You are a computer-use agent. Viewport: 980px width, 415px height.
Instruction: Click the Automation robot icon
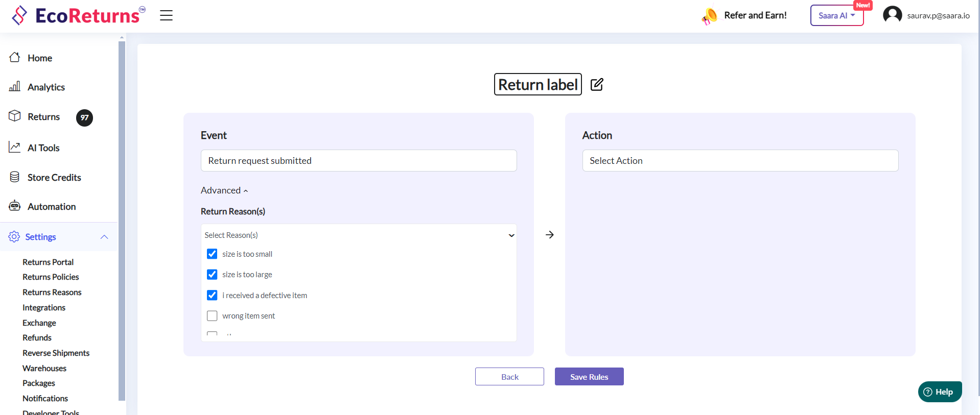(15, 206)
